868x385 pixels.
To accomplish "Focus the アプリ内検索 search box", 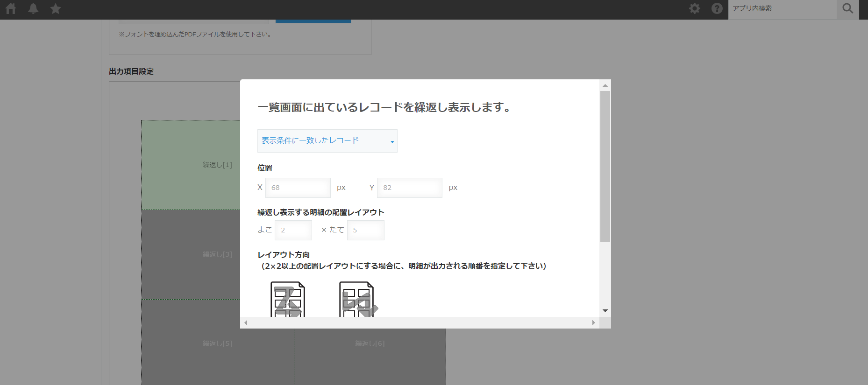I will tap(783, 8).
